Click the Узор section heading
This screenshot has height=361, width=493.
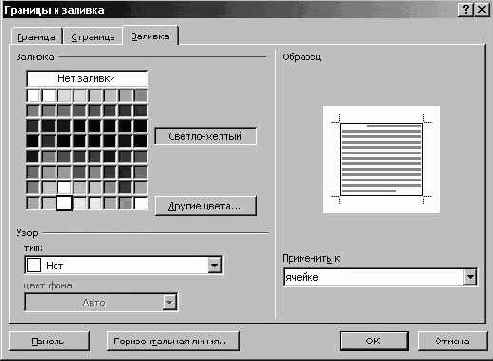(27, 233)
